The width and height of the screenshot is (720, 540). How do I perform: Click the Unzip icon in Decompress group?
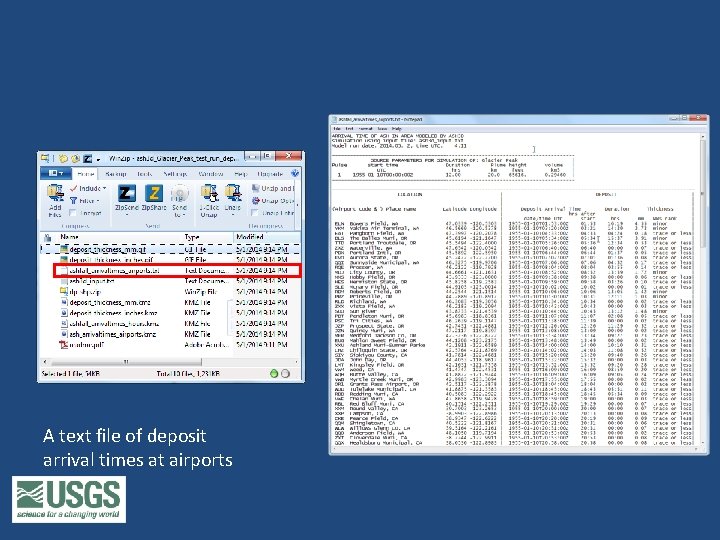click(233, 193)
